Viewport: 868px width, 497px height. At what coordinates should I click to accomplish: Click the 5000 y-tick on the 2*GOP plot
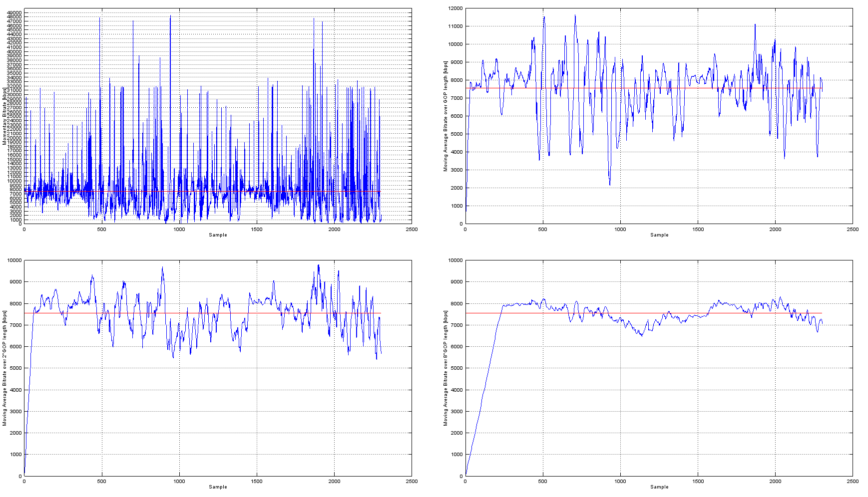[16, 368]
